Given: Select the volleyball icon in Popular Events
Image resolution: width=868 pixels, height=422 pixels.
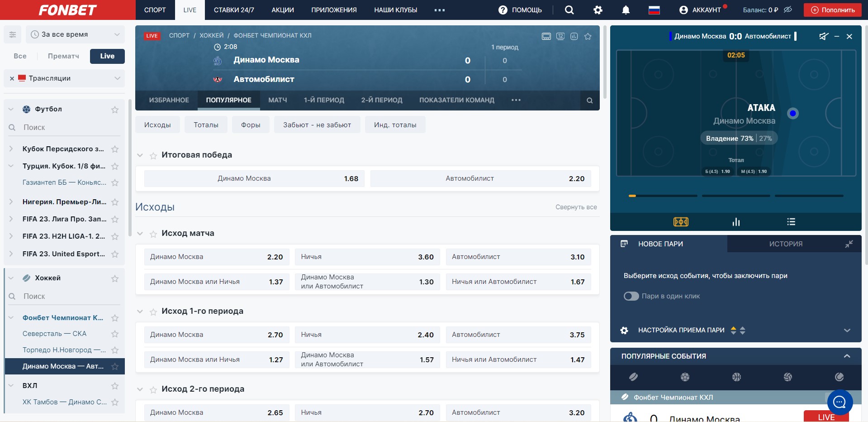Looking at the screenshot, I should pyautogui.click(x=788, y=377).
